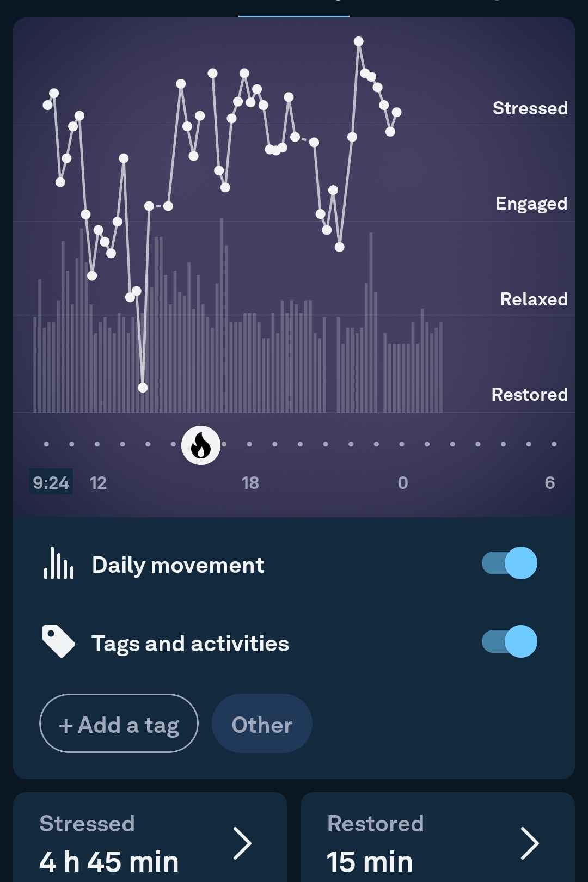Image resolution: width=588 pixels, height=882 pixels.
Task: Select the 9:24 time label on chart
Action: [51, 482]
